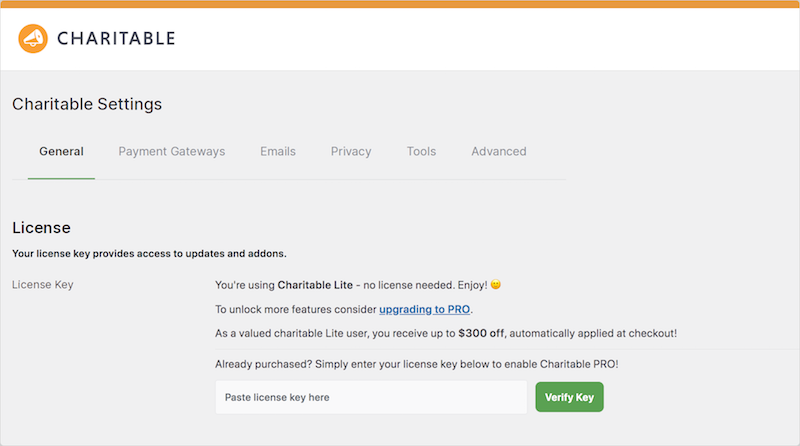Click the Verify Key button
Image resolution: width=800 pixels, height=446 pixels.
coord(569,397)
